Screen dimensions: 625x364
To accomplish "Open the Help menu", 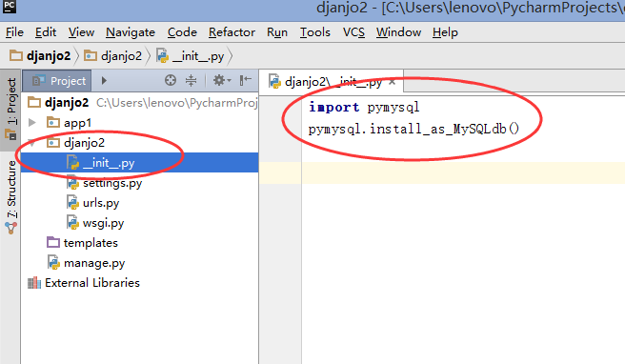I will tap(445, 32).
